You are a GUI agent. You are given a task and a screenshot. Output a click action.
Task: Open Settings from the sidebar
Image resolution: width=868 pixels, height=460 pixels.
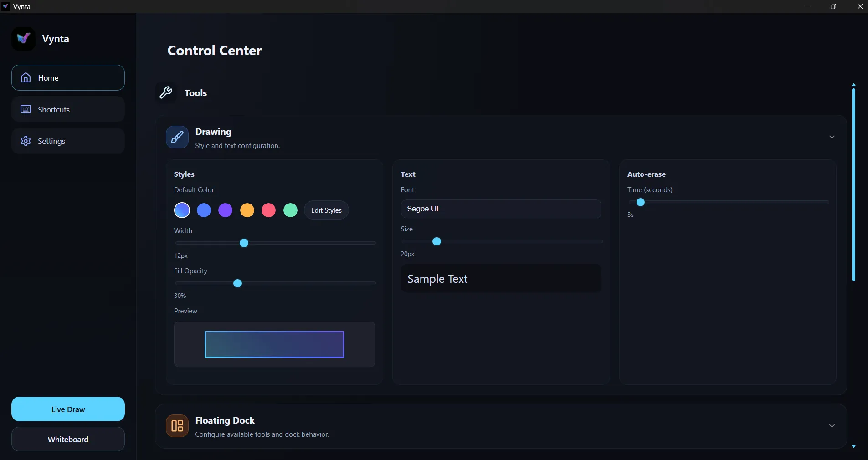68,141
